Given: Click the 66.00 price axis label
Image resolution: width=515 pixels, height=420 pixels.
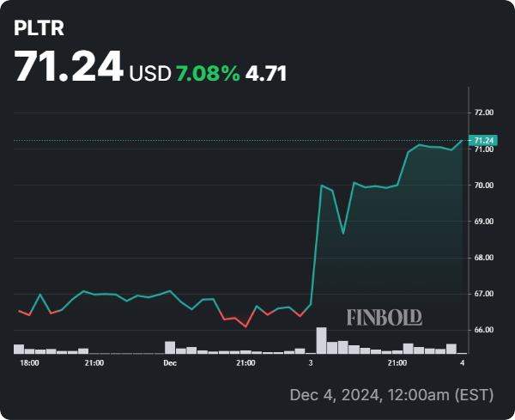Looking at the screenshot, I should pos(484,330).
